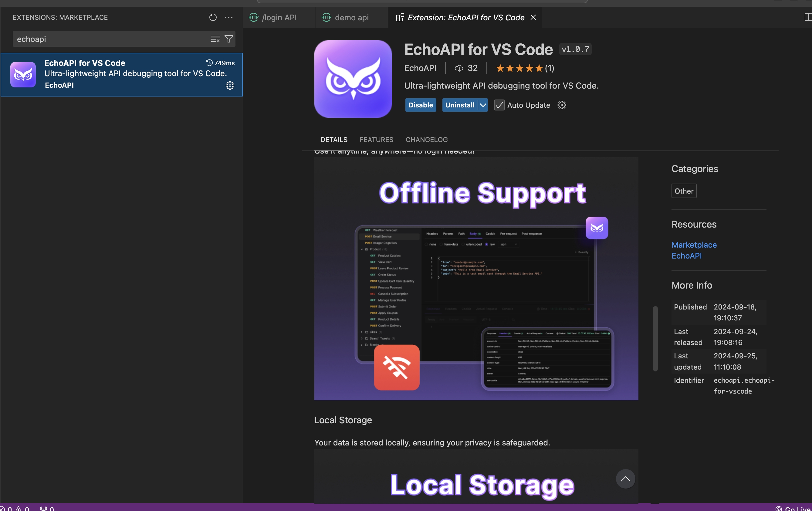This screenshot has width=812, height=511.
Task: Clear the extensions search results
Action: point(215,39)
